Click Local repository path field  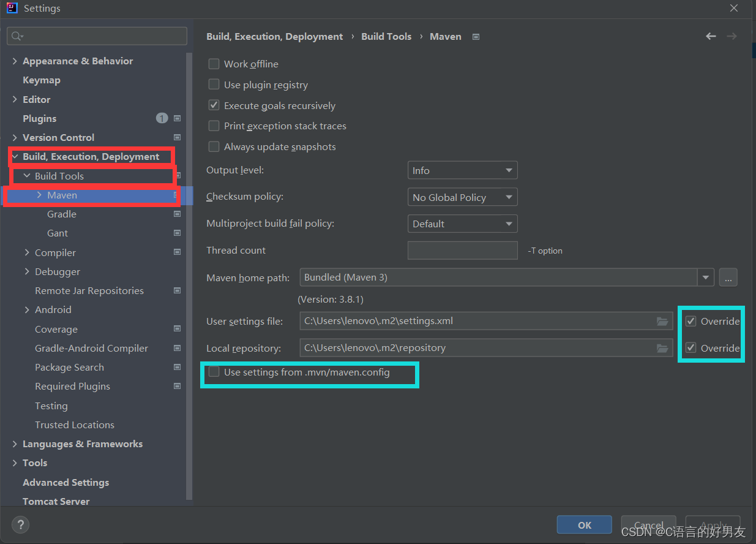[x=485, y=348]
